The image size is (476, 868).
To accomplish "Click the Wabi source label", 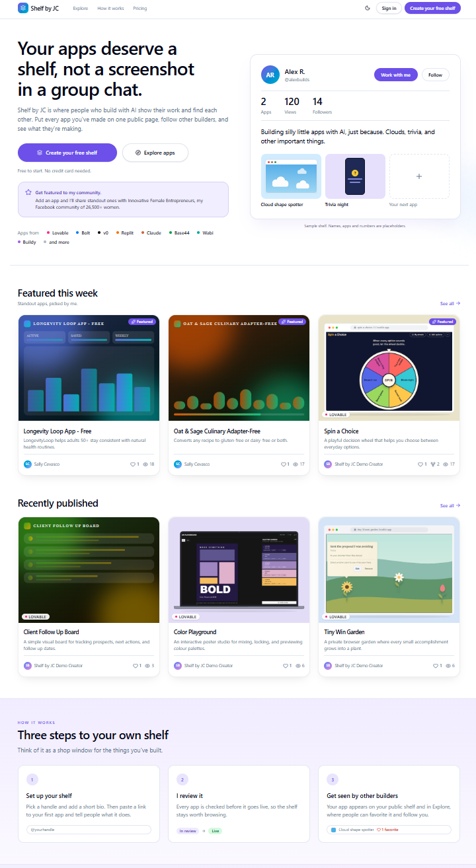I will point(206,233).
